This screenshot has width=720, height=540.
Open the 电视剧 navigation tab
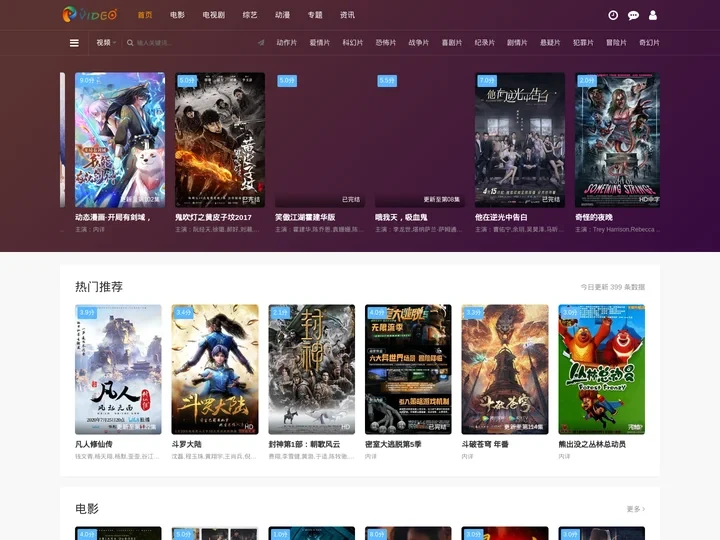click(214, 15)
